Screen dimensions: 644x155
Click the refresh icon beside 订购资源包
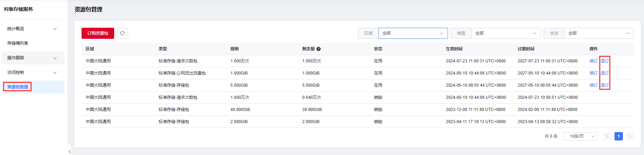[x=122, y=33]
